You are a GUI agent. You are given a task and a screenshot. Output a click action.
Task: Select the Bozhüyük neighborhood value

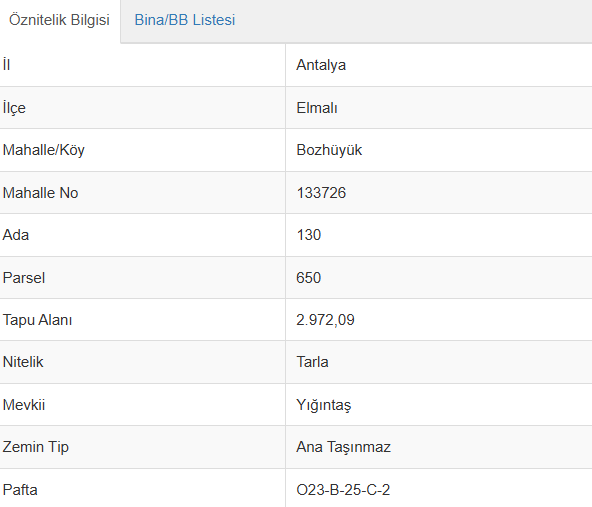pyautogui.click(x=329, y=150)
